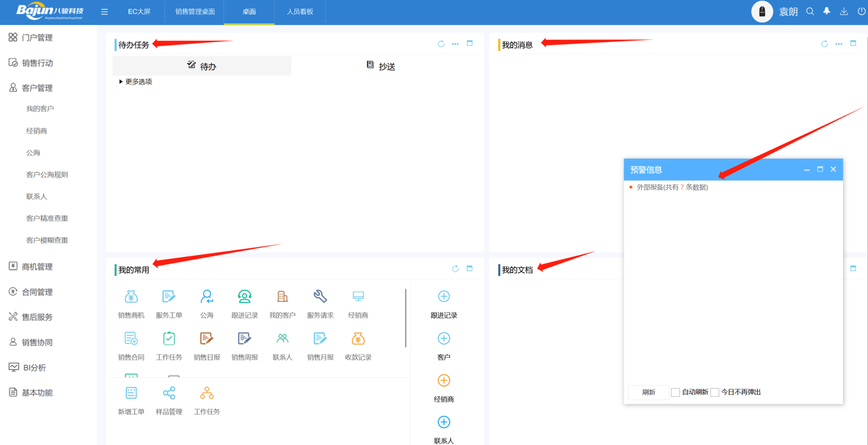The image size is (868, 445).
Task: Click the plus icon to add 经销商
Action: [x=444, y=381]
